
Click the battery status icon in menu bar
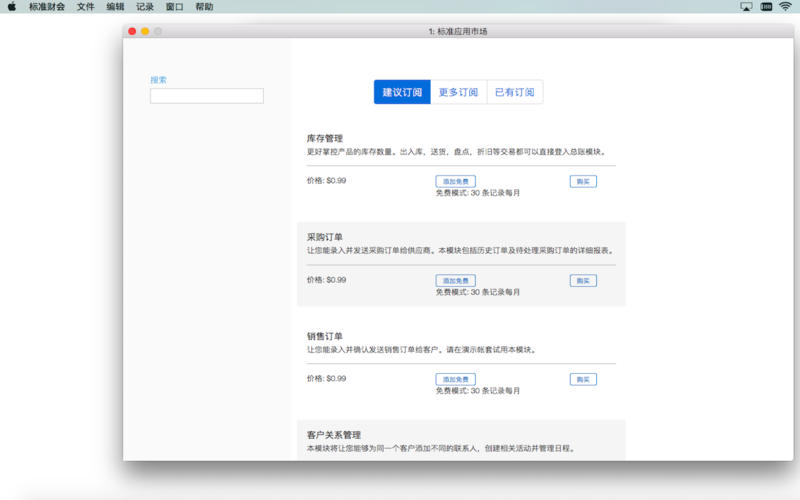coord(766,6)
